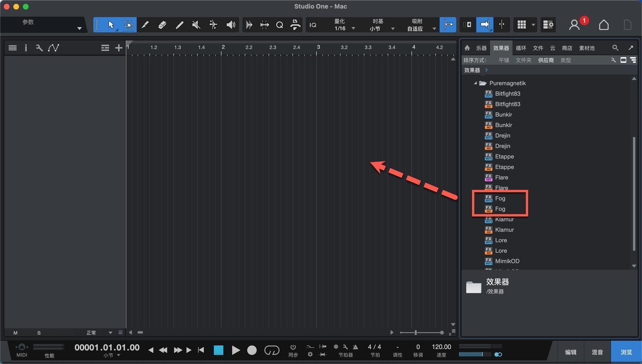Detach the browser panel arrow icon
This screenshot has width=642, height=364.
631,48
